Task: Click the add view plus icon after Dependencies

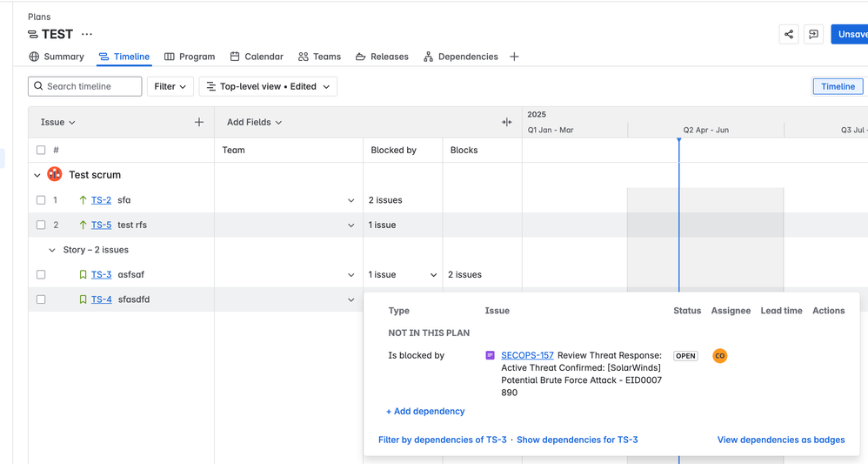Action: tap(514, 57)
